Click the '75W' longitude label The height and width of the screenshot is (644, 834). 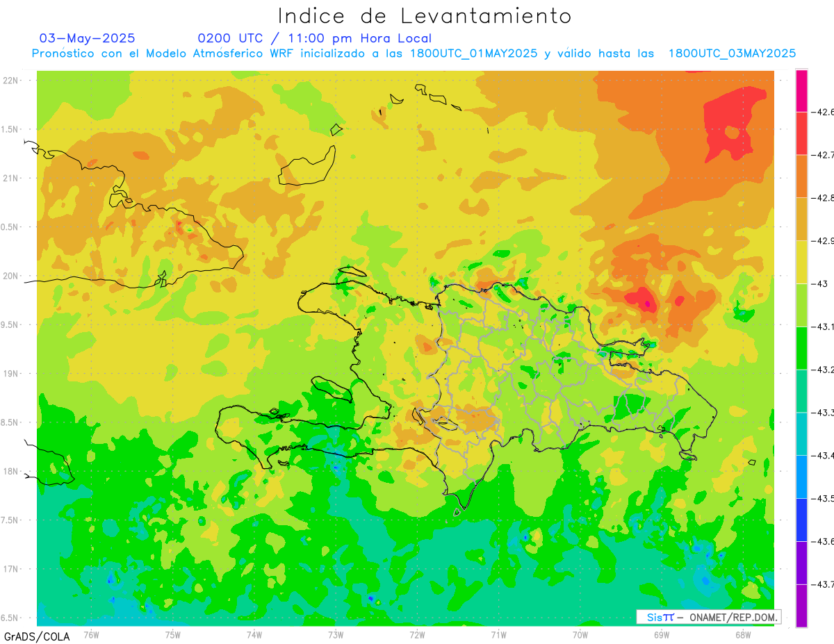click(173, 635)
